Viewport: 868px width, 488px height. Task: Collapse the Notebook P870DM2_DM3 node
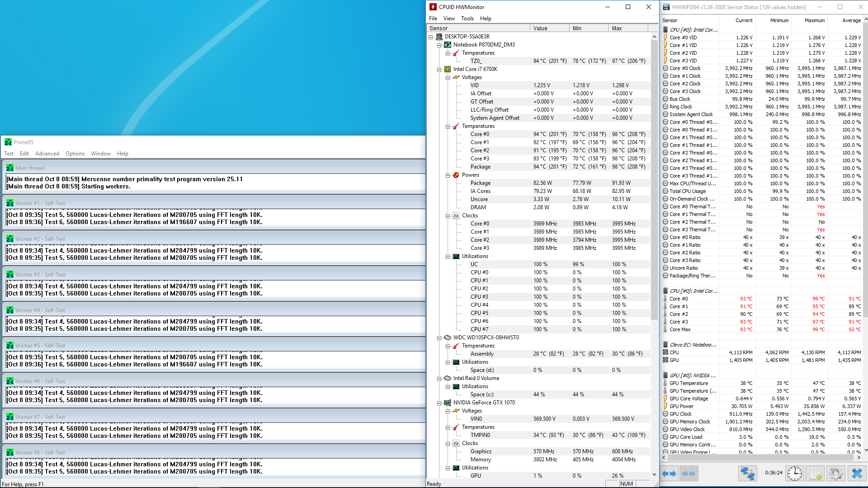coord(439,45)
